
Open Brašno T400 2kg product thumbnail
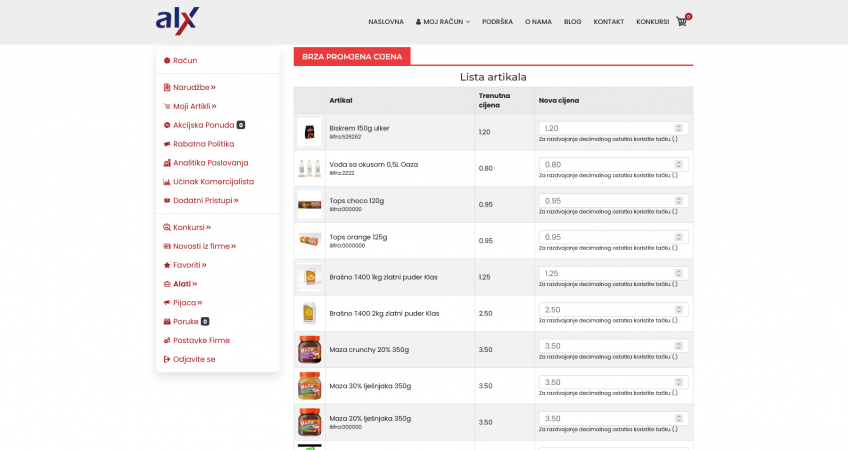(309, 313)
